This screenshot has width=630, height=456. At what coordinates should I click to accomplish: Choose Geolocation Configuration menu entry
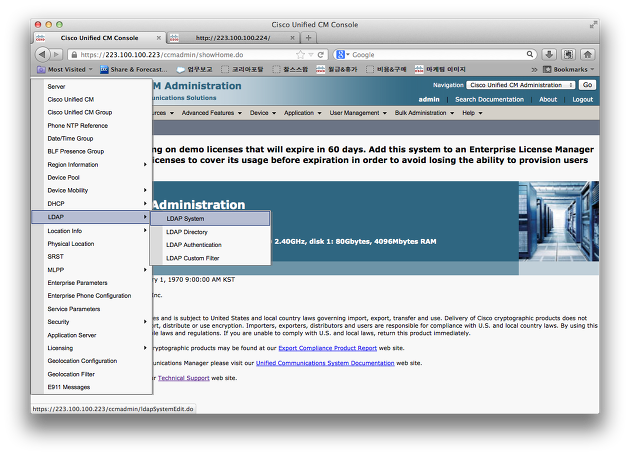click(92, 360)
